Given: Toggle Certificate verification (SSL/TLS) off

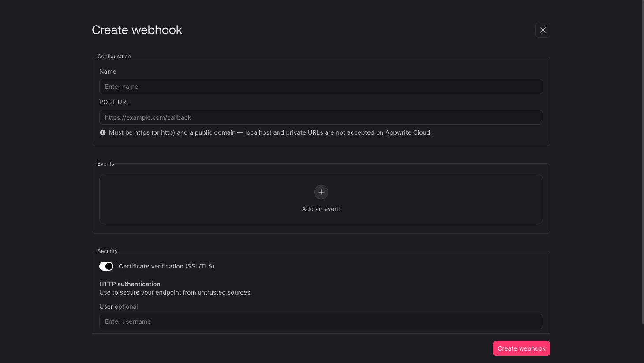Looking at the screenshot, I should pos(106,266).
